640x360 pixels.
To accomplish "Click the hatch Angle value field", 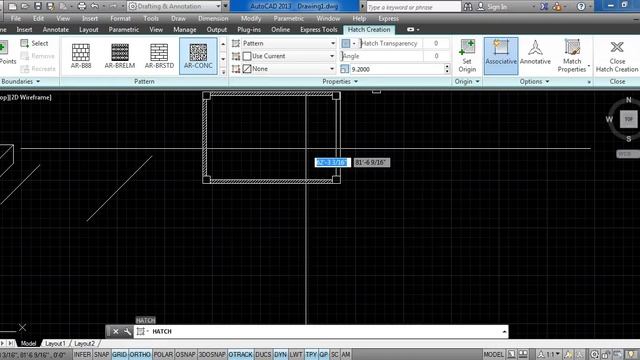I will pyautogui.click(x=436, y=56).
